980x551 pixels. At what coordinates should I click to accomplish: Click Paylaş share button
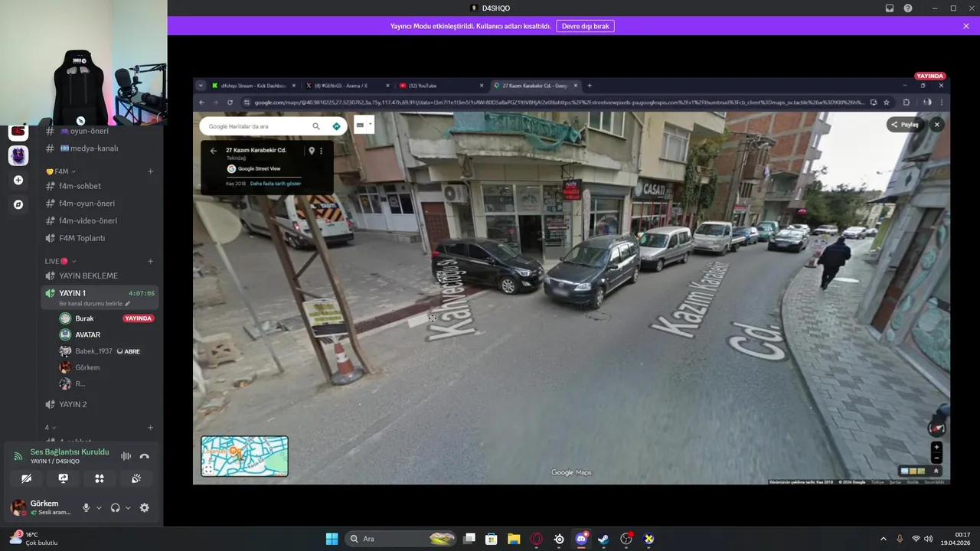pos(905,125)
